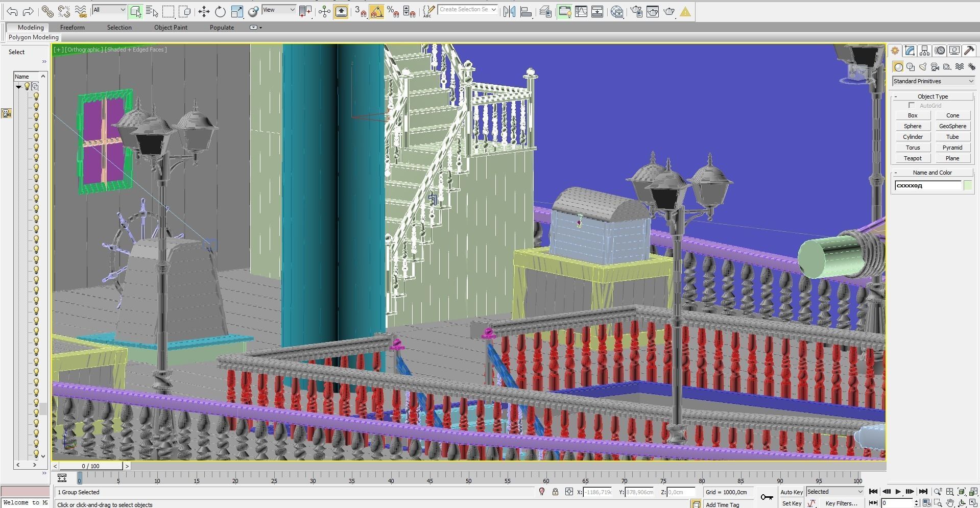Switch to the Object Paint tab
980x508 pixels.
point(171,28)
